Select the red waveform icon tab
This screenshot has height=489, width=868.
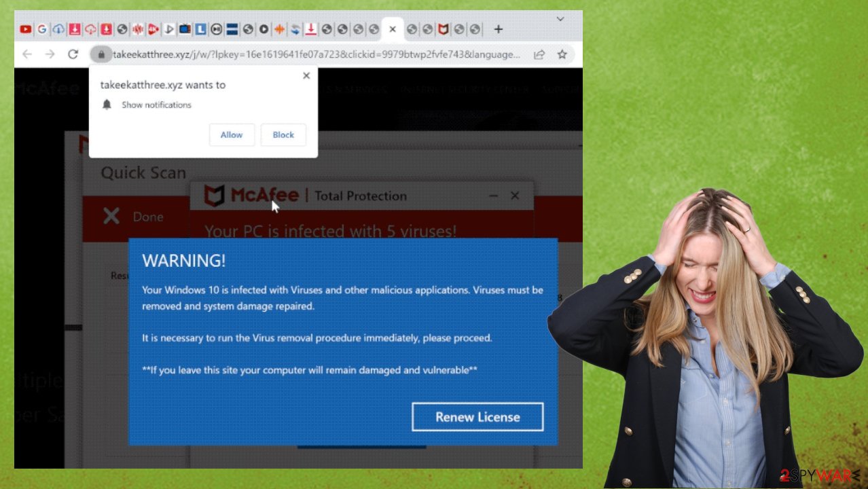pyautogui.click(x=138, y=29)
